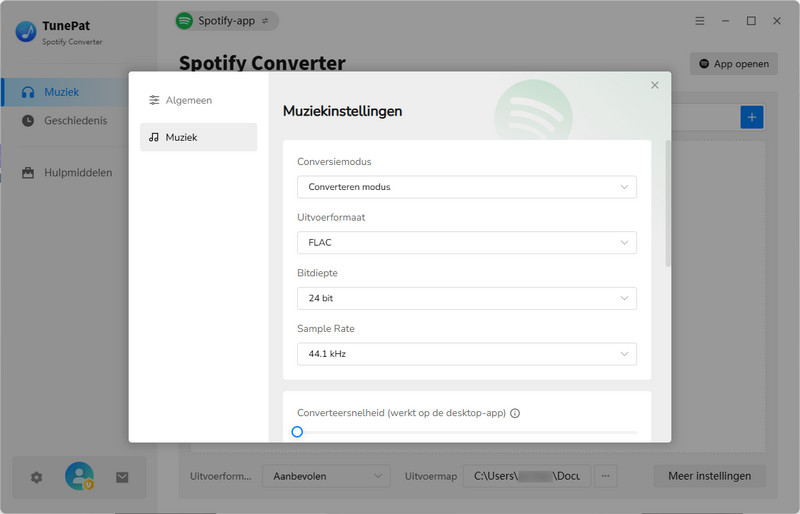Expand the Bitdiepte 24 bit dropdown
Viewport: 800px width, 514px height.
(x=466, y=298)
